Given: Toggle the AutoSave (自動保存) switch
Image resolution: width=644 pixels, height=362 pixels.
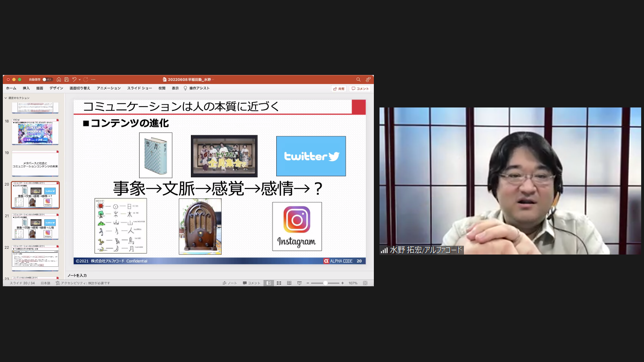Looking at the screenshot, I should tap(47, 80).
